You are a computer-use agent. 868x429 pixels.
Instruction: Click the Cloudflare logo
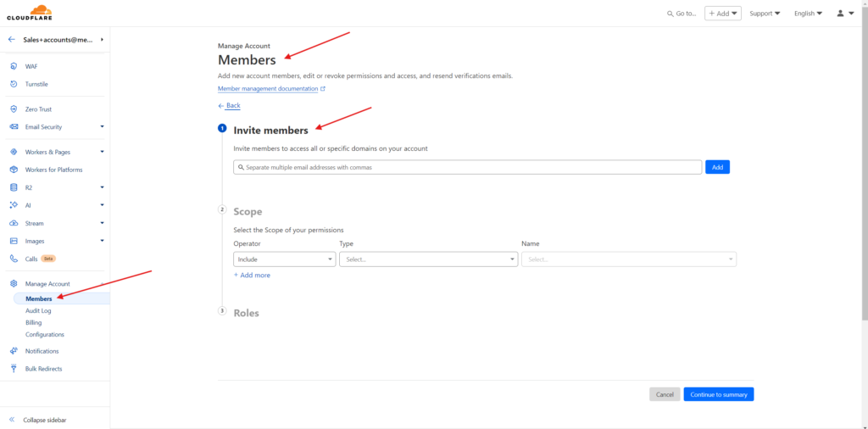[29, 13]
